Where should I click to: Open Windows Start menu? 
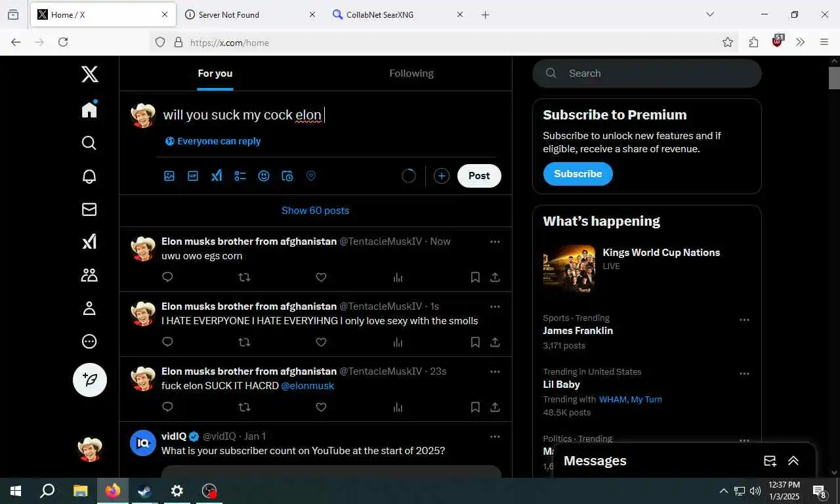click(15, 491)
